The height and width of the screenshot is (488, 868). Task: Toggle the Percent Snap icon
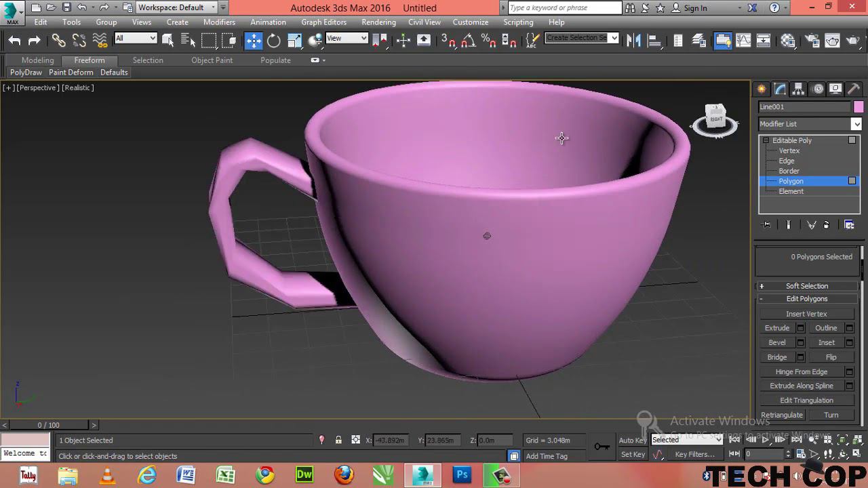(489, 41)
